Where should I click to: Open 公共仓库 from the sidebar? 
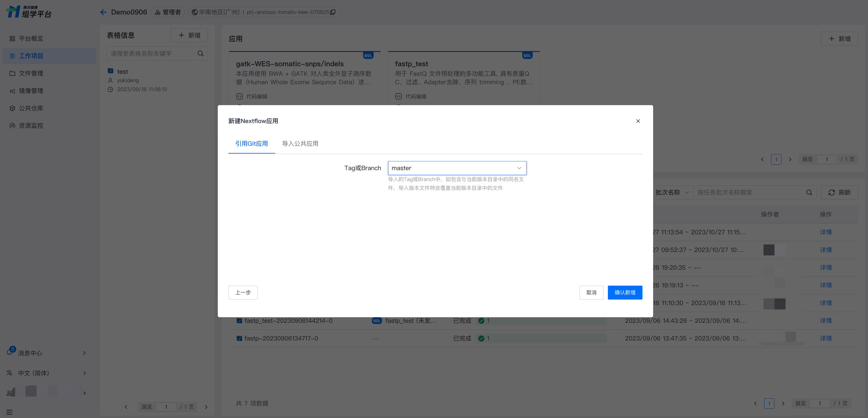[31, 108]
